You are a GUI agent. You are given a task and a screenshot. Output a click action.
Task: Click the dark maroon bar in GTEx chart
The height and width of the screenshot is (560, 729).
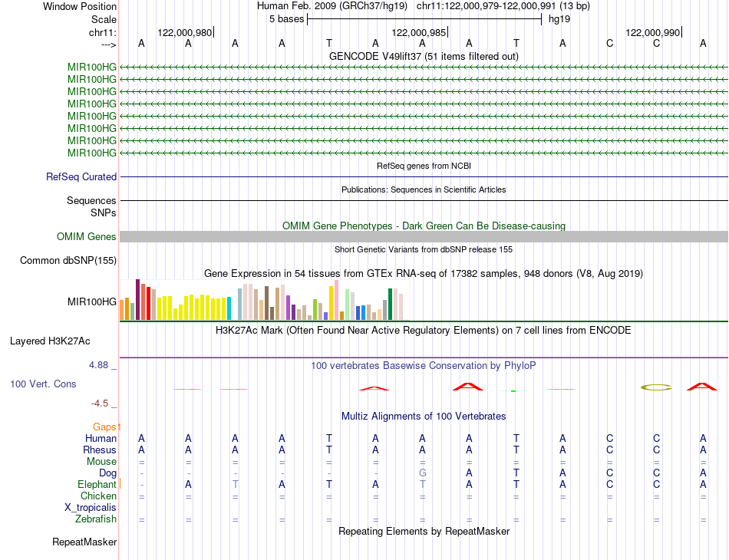click(x=137, y=299)
